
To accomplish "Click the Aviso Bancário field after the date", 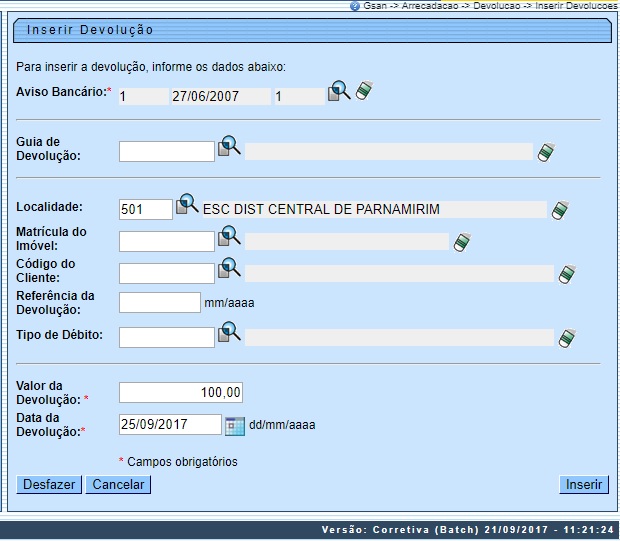I will 300,96.
